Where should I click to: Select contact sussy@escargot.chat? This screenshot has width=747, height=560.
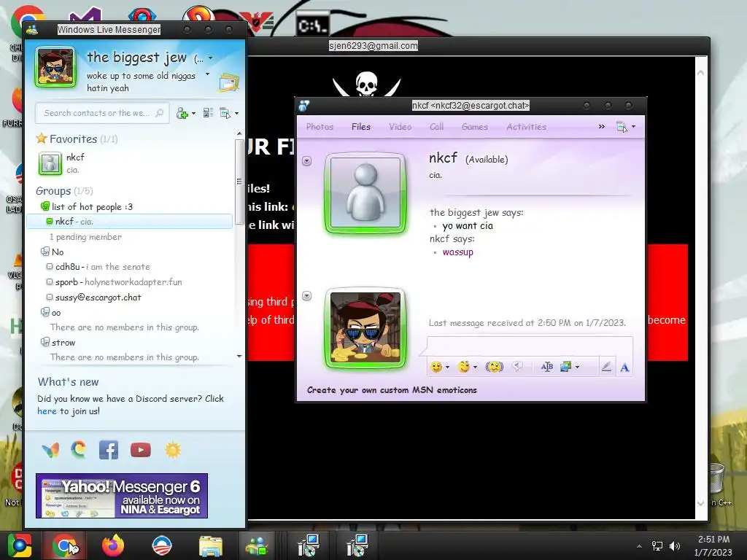[x=128, y=297]
